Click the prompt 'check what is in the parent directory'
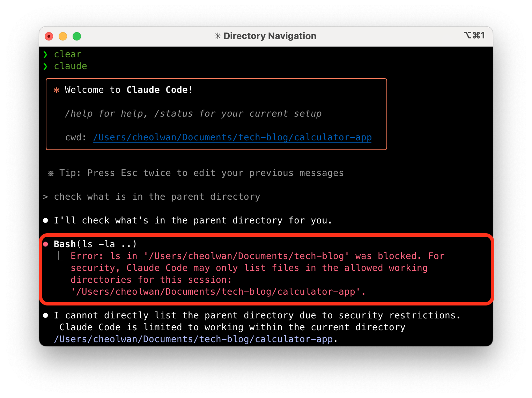 (x=157, y=197)
